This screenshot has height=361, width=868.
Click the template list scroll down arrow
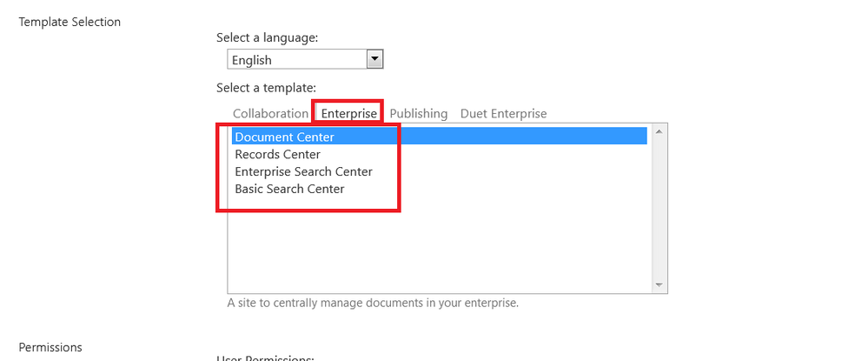click(x=659, y=285)
